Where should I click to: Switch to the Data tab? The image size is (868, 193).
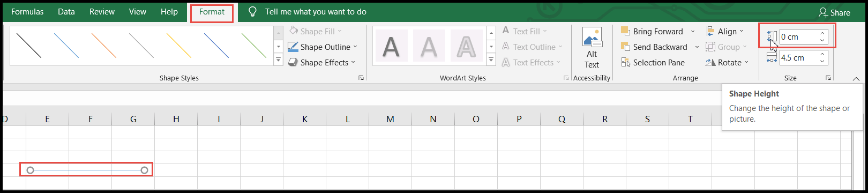click(x=66, y=12)
